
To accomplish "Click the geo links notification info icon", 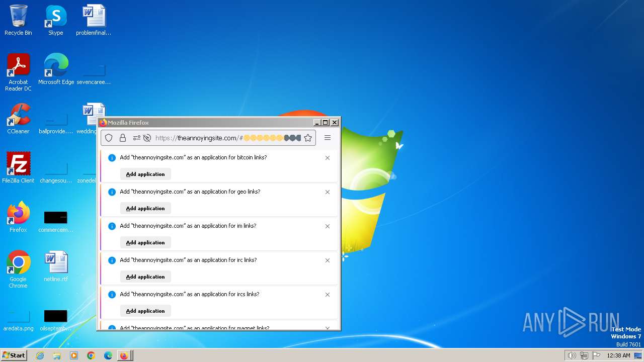I will click(112, 192).
